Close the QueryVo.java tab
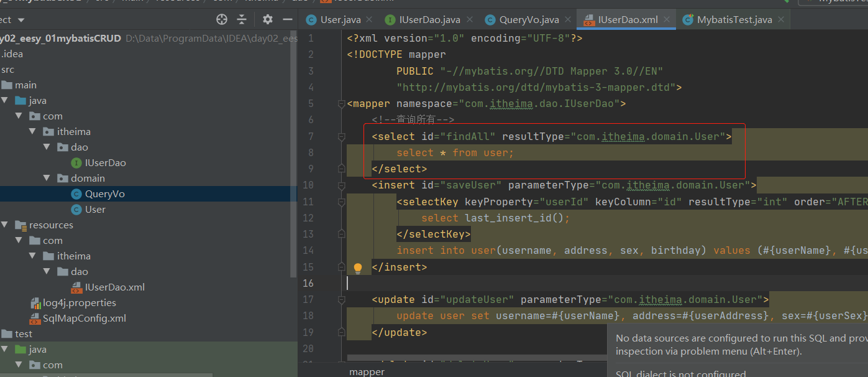Viewport: 868px width, 377px height. [569, 20]
